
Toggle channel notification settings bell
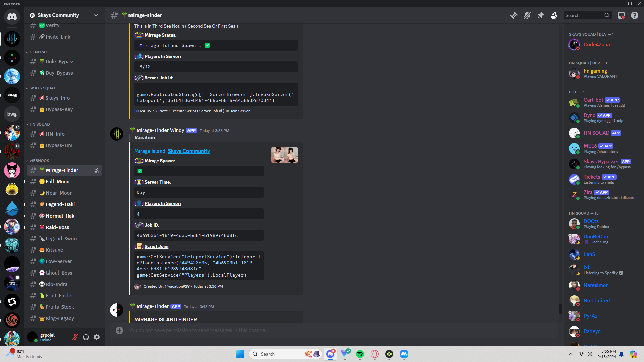527,15
